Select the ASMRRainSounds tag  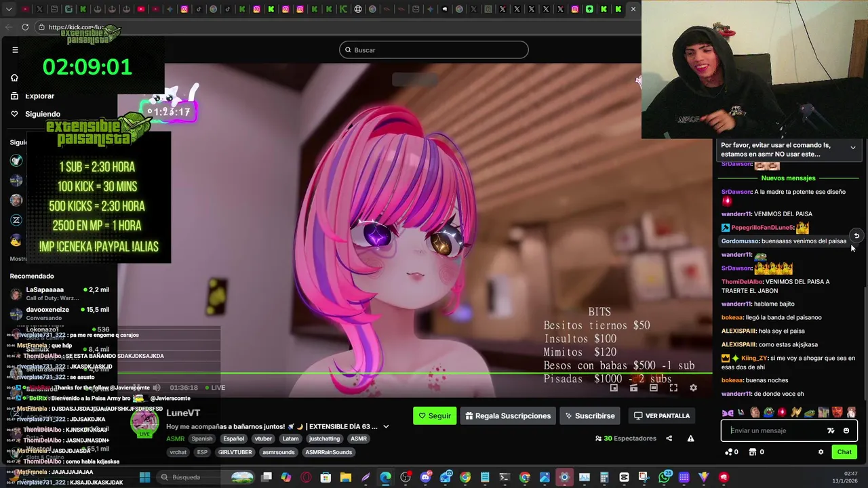click(328, 452)
